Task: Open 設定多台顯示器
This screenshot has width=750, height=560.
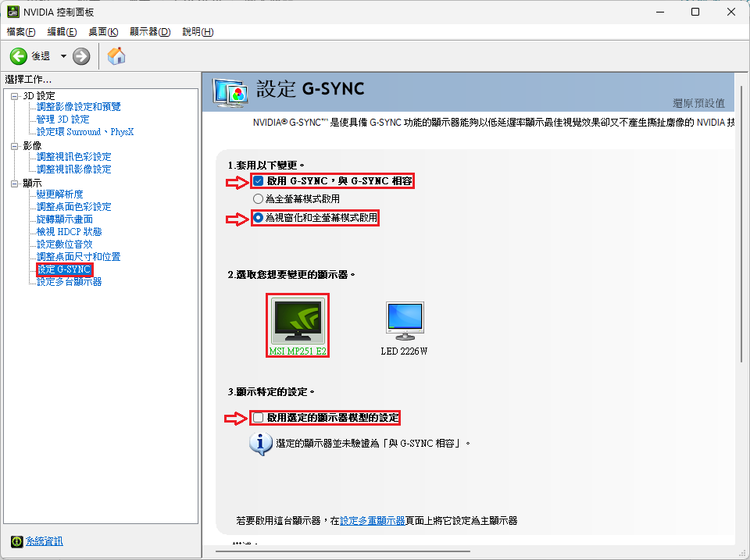Action: pyautogui.click(x=70, y=282)
